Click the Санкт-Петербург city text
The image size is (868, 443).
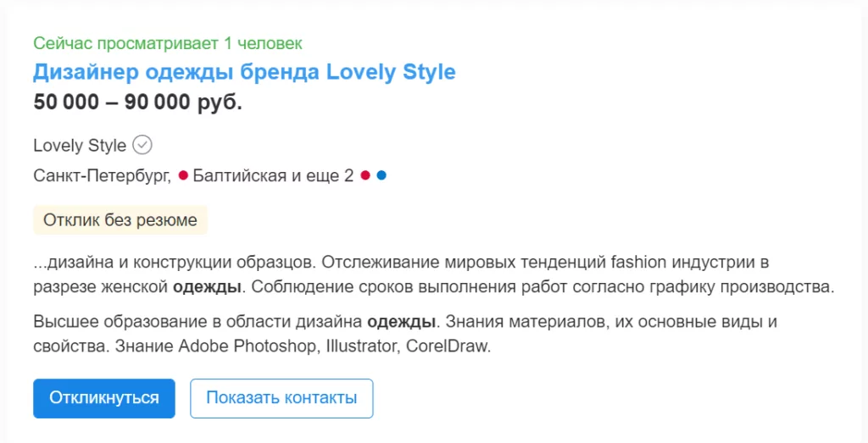tap(102, 176)
